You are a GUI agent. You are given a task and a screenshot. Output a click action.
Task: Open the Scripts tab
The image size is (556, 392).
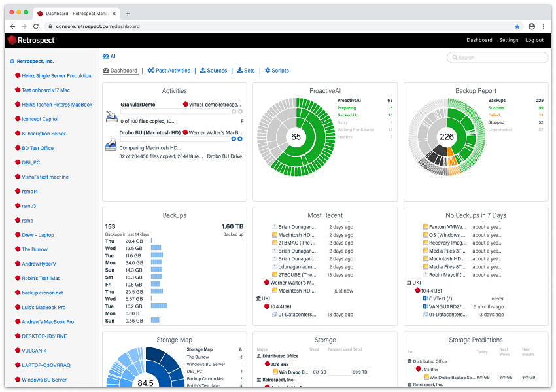pos(277,71)
